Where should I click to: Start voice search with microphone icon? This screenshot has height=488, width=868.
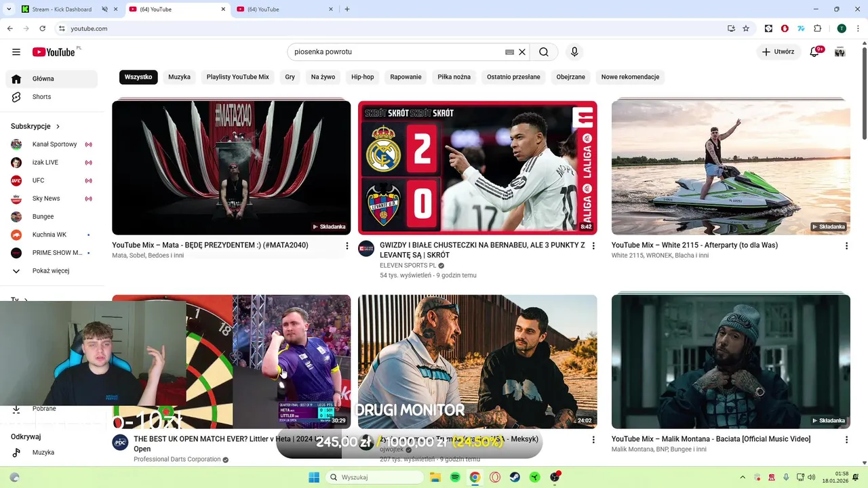[x=574, y=52]
